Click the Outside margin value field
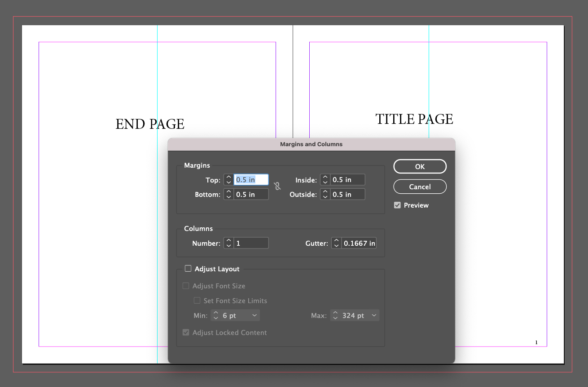Image resolution: width=588 pixels, height=387 pixels. [347, 195]
